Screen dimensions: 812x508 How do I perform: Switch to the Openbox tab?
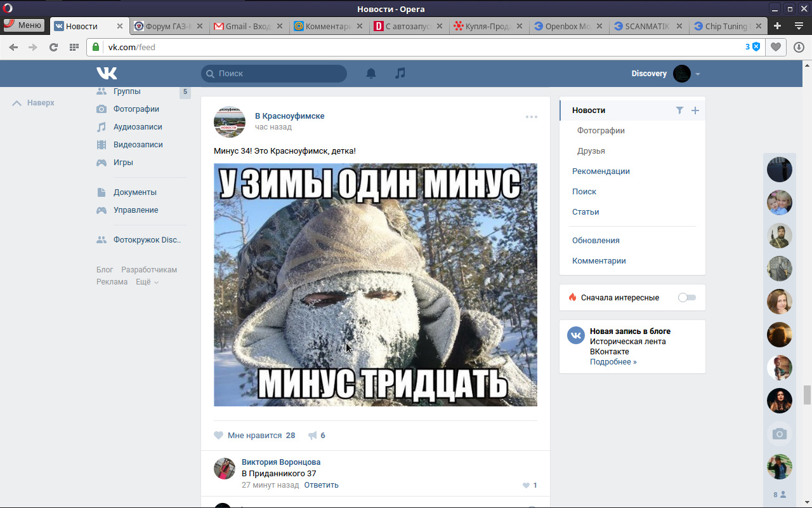[570, 26]
